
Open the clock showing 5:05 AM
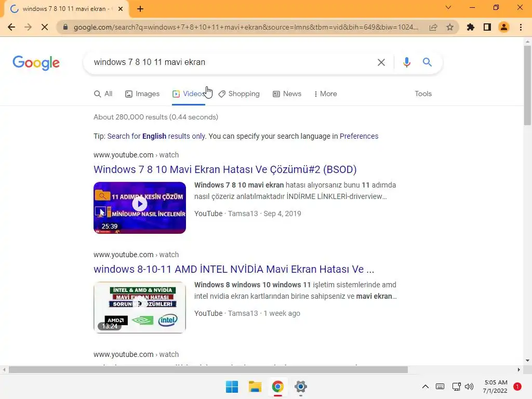pos(495,387)
